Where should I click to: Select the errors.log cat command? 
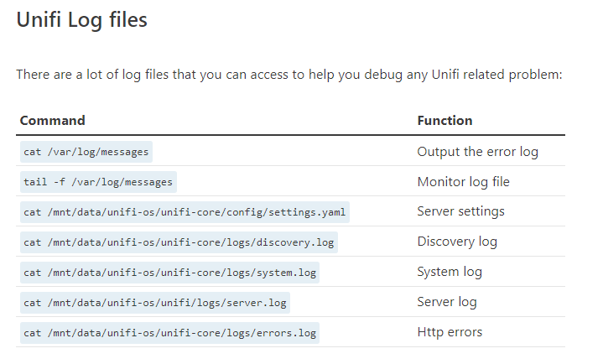coord(169,333)
